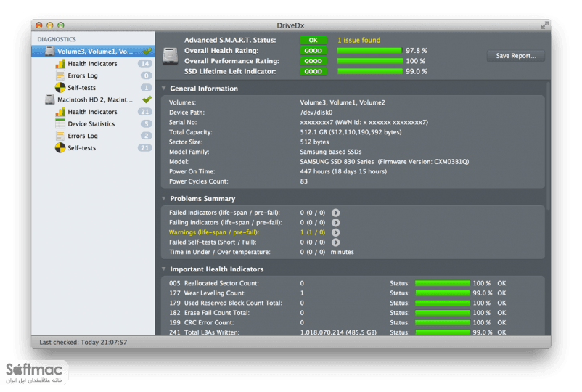The height and width of the screenshot is (392, 582).
Task: Open Self-tests under Volume3 drive
Action: (82, 88)
